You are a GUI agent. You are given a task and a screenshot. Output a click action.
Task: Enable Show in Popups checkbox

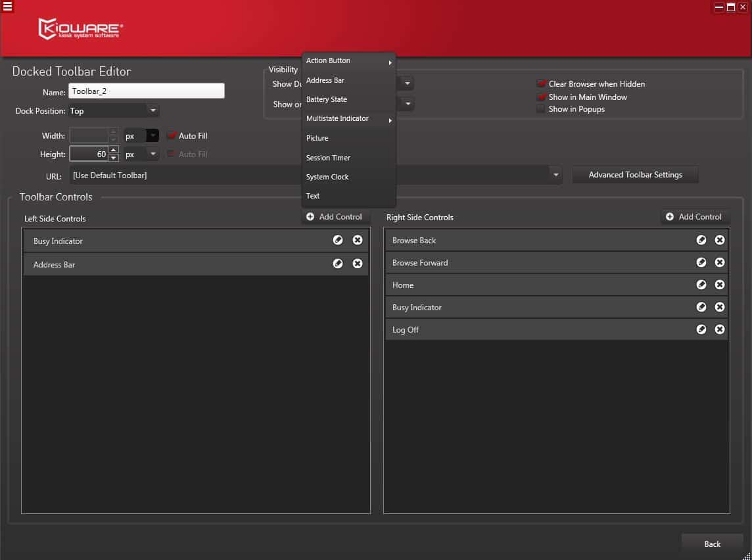click(x=542, y=109)
